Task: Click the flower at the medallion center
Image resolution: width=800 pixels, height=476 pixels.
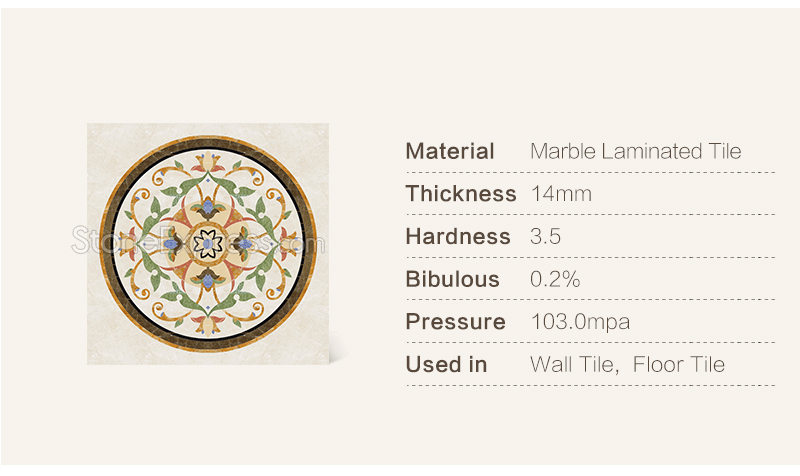Action: coord(208,244)
